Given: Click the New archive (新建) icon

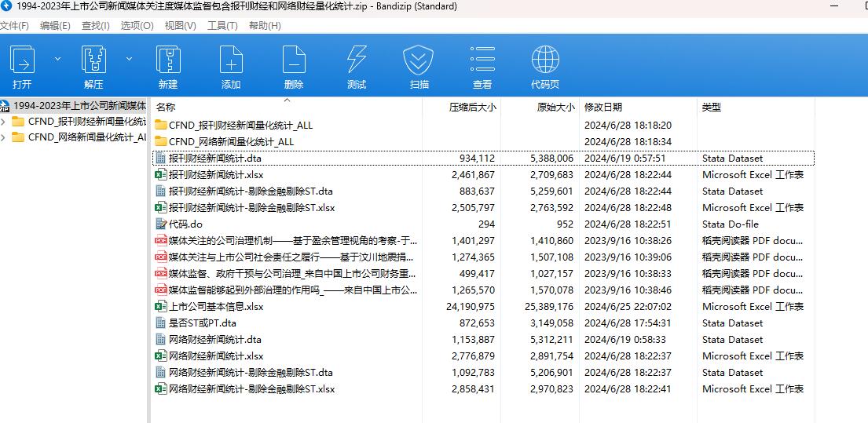Looking at the screenshot, I should pos(168,60).
